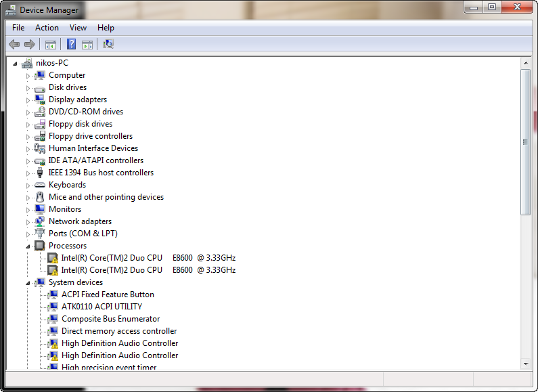This screenshot has height=392, width=538.
Task: Click the vertical scrollbar thumb
Action: pyautogui.click(x=525, y=142)
